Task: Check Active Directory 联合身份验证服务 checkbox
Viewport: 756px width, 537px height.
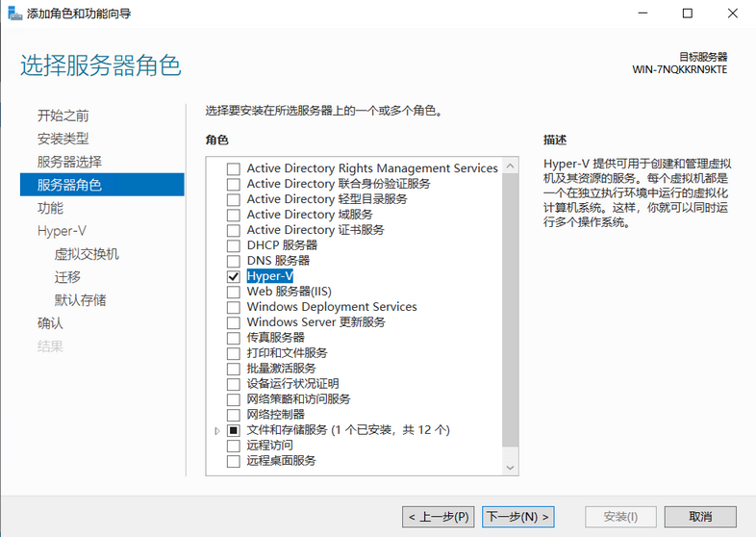Action: pos(234,185)
